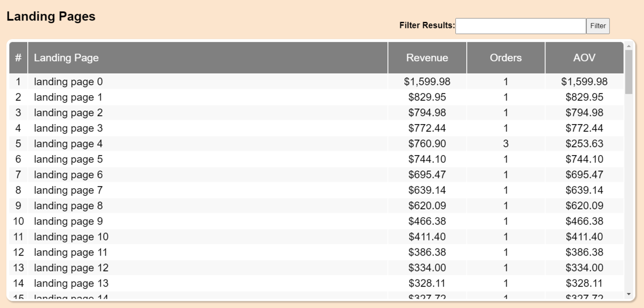Select the landing page 0 row

(68, 82)
